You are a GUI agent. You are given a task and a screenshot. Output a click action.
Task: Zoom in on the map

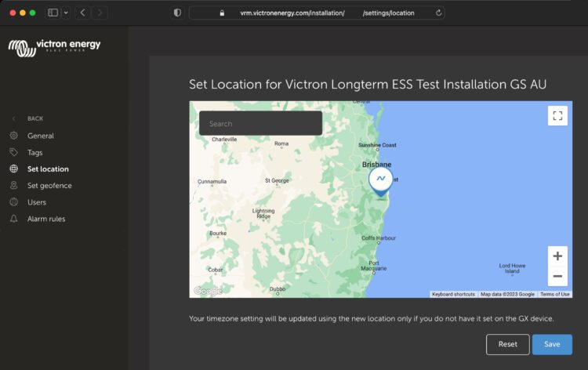557,256
